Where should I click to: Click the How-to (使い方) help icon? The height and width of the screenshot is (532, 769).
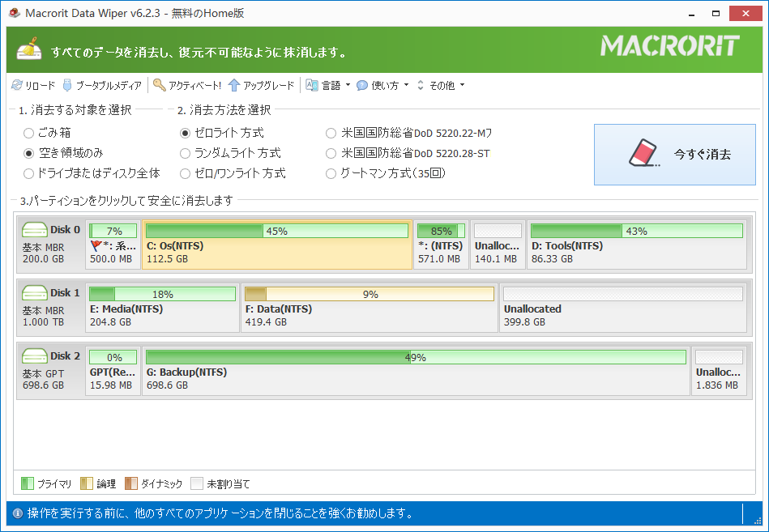tap(362, 85)
